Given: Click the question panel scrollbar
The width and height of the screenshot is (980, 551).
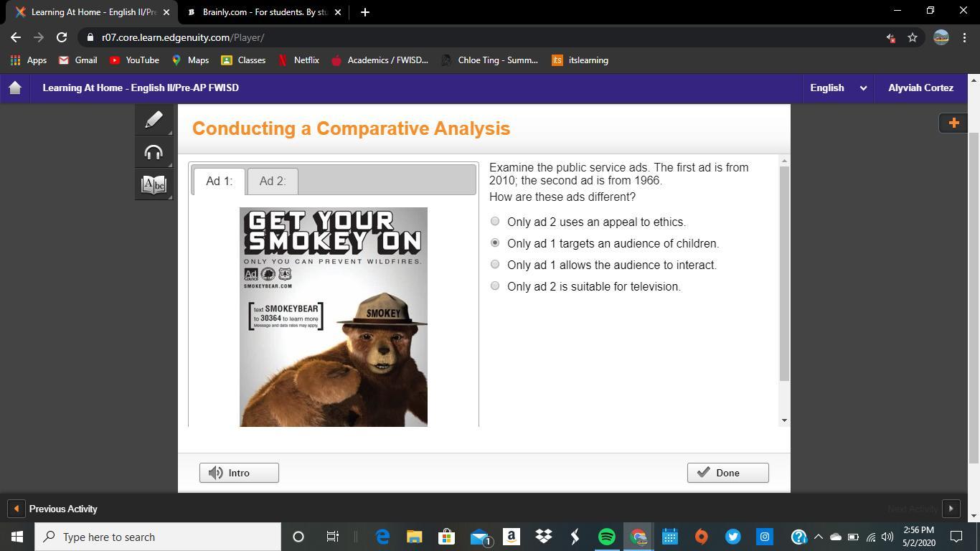Looking at the screenshot, I should click(784, 273).
